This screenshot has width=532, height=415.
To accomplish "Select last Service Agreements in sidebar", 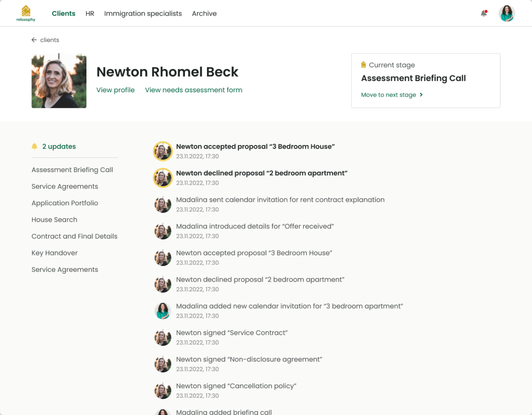I will (x=65, y=270).
